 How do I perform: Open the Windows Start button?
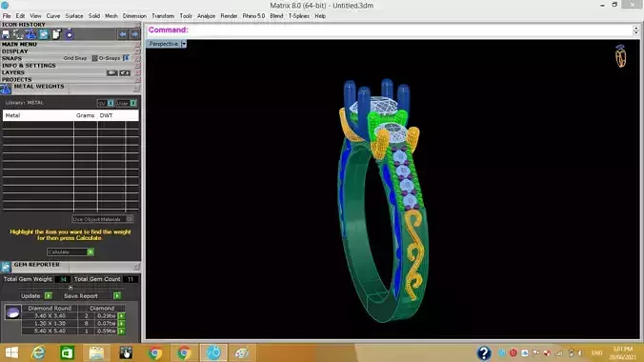click(11, 353)
